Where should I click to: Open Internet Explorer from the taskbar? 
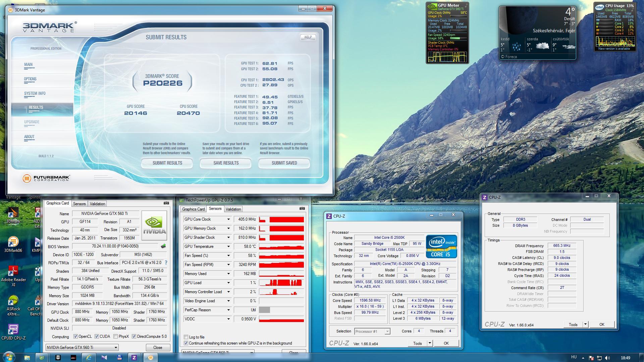coord(89,358)
